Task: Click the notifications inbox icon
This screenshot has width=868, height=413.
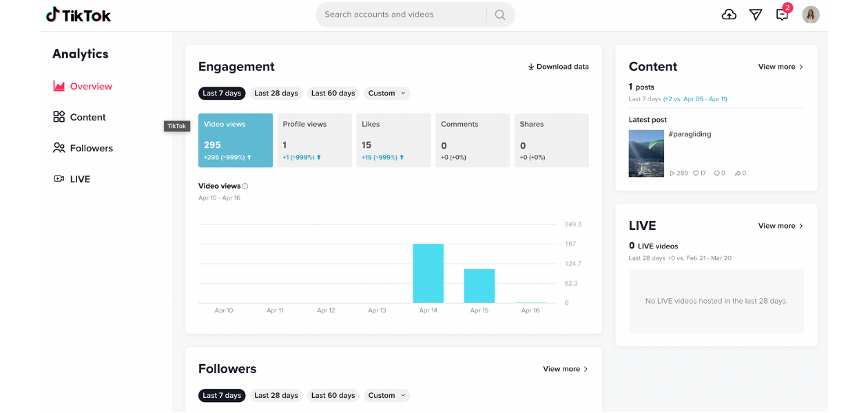Action: click(781, 14)
